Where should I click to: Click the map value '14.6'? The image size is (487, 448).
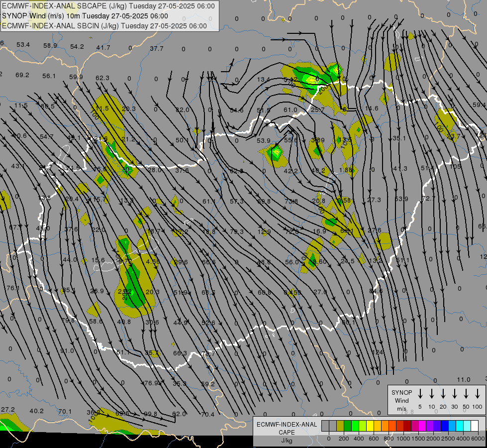click(x=372, y=108)
